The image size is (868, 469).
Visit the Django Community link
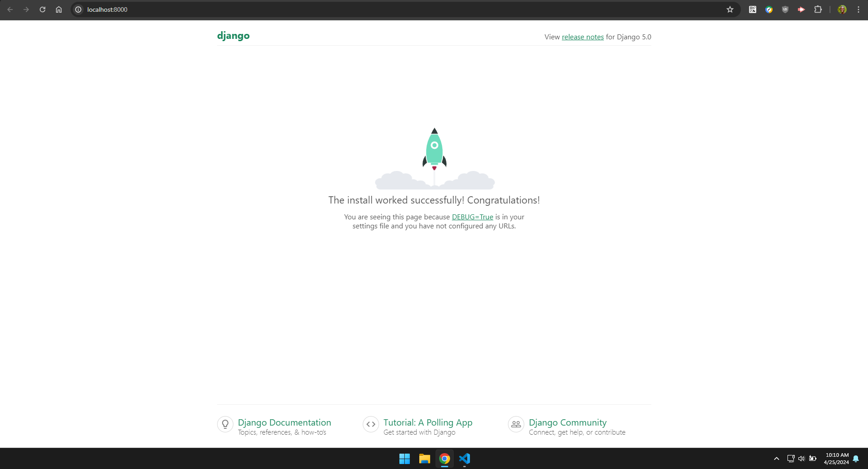567,422
